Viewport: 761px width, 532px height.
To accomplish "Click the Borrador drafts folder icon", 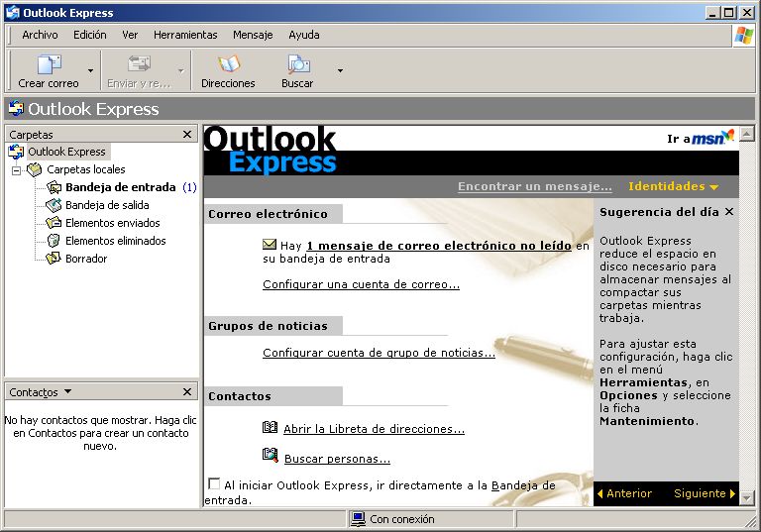I will tap(54, 259).
